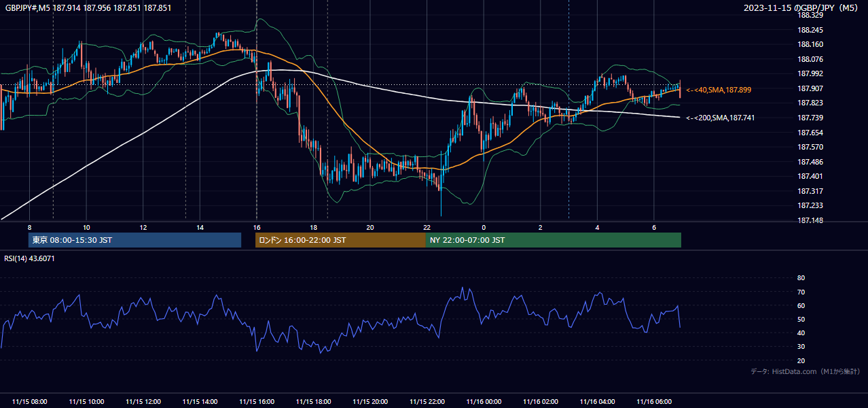Click price level 187.233 on axis
868x408 pixels.
[x=810, y=205]
